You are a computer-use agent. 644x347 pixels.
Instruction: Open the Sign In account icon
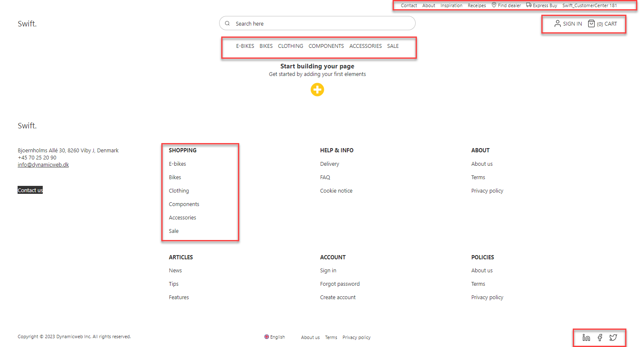pyautogui.click(x=557, y=23)
